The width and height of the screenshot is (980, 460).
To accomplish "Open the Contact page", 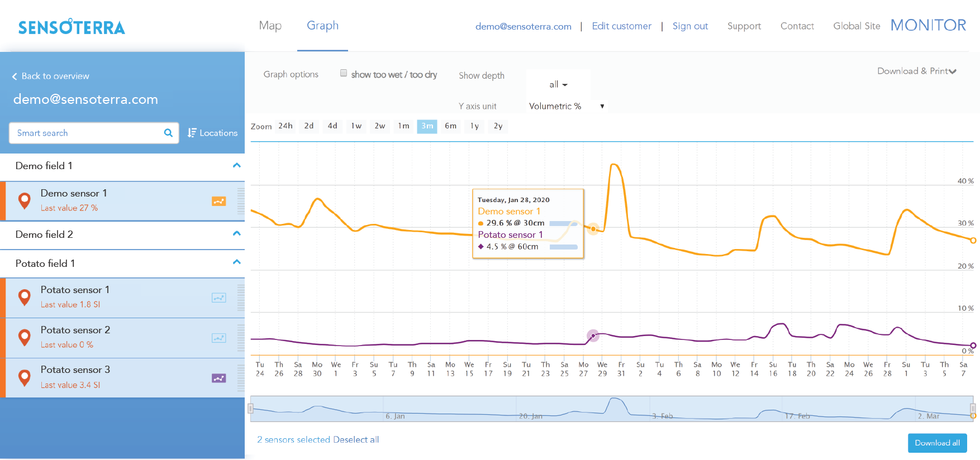I will coord(797,26).
